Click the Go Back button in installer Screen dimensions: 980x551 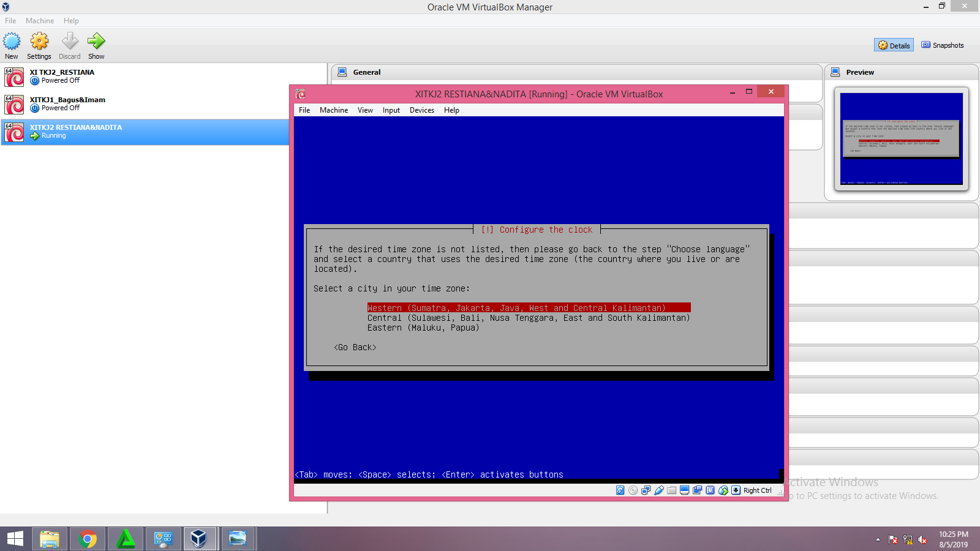click(x=355, y=347)
